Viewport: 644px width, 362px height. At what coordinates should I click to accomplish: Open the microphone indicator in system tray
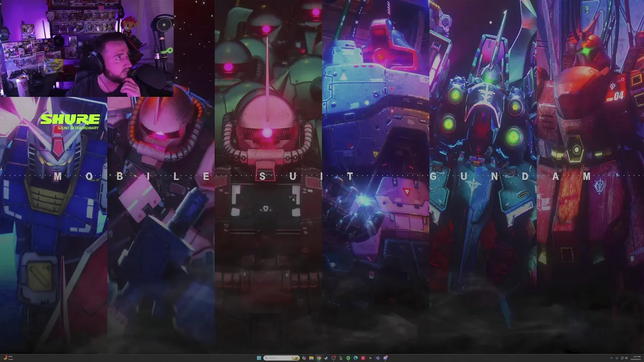(617, 358)
